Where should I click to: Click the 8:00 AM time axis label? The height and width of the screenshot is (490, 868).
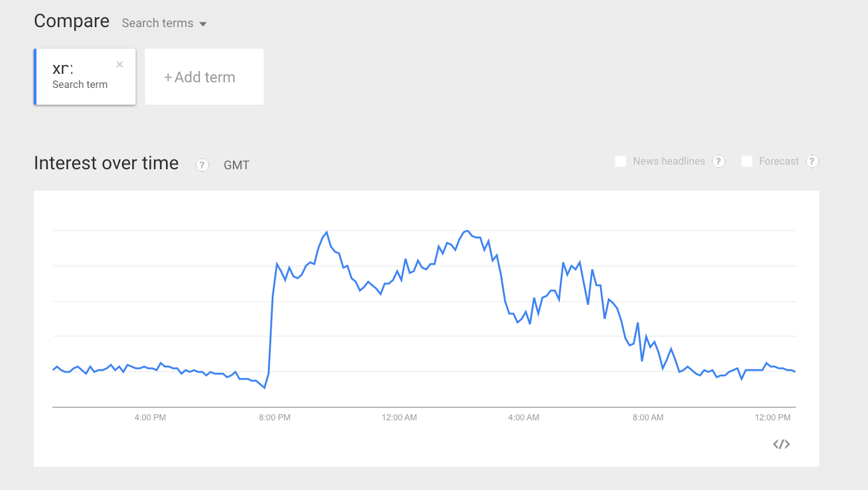[648, 417]
